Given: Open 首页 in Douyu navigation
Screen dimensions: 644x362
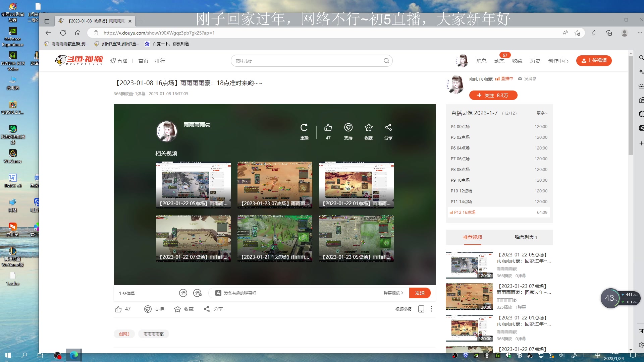Looking at the screenshot, I should (143, 61).
